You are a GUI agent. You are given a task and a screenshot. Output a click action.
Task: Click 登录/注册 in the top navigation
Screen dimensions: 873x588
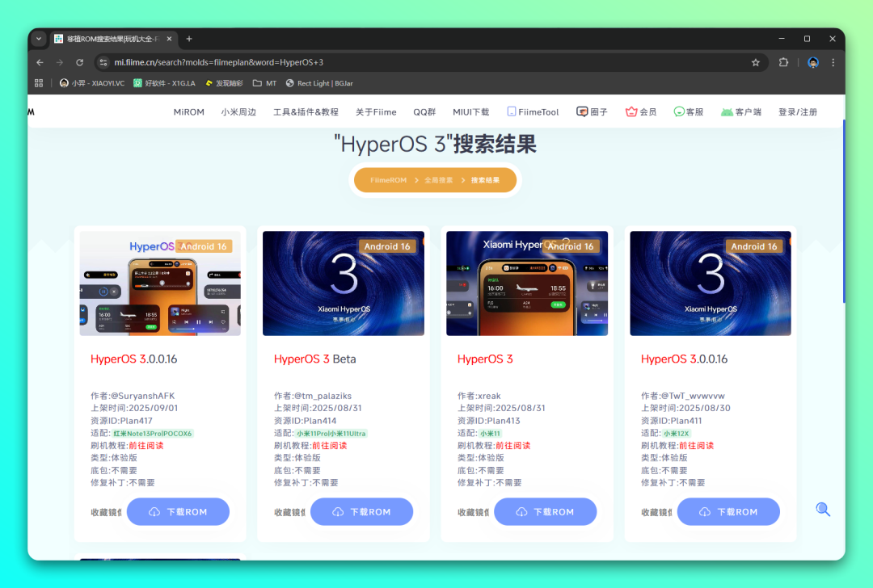tap(797, 112)
